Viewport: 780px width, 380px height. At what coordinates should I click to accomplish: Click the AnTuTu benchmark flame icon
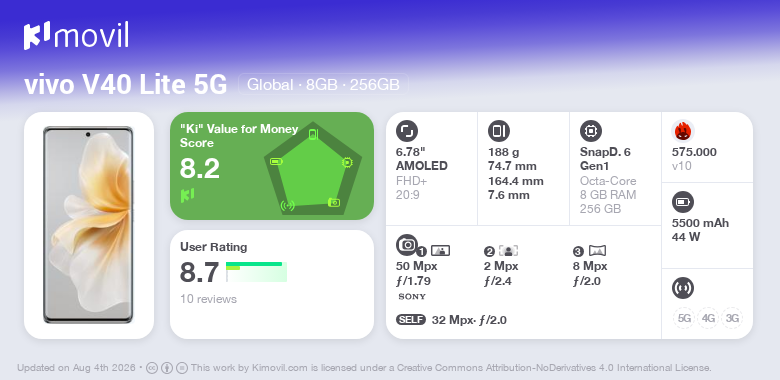682,131
